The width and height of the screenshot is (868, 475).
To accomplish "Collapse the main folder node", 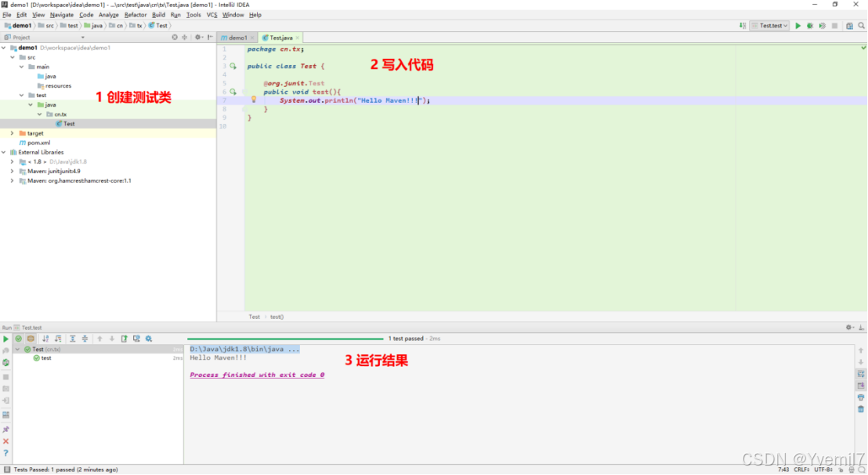I will tap(22, 67).
